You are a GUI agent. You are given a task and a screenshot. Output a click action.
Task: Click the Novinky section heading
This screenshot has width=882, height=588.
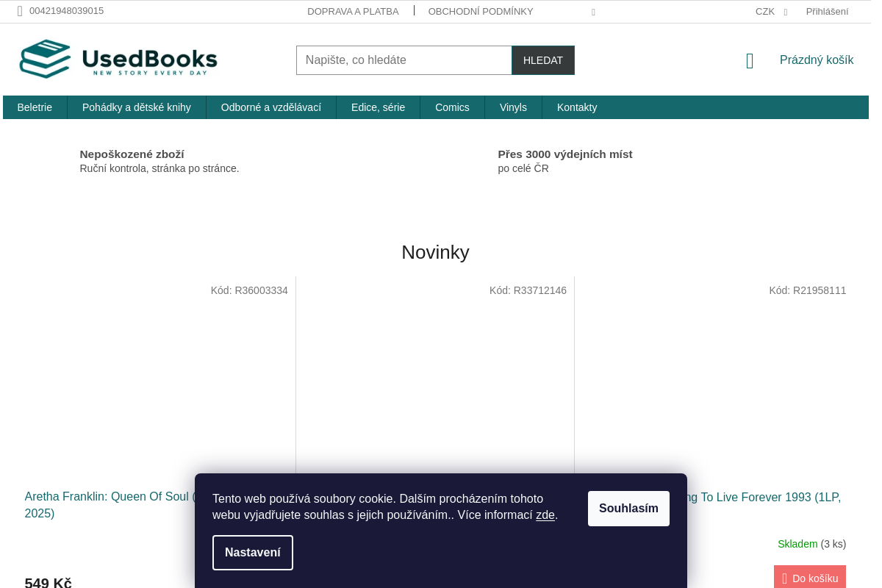435,252
